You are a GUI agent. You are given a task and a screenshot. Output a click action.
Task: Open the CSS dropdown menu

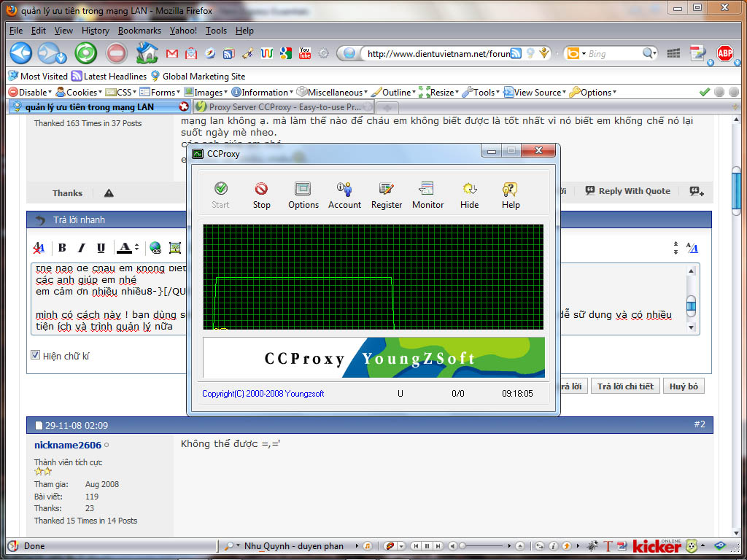coord(121,93)
